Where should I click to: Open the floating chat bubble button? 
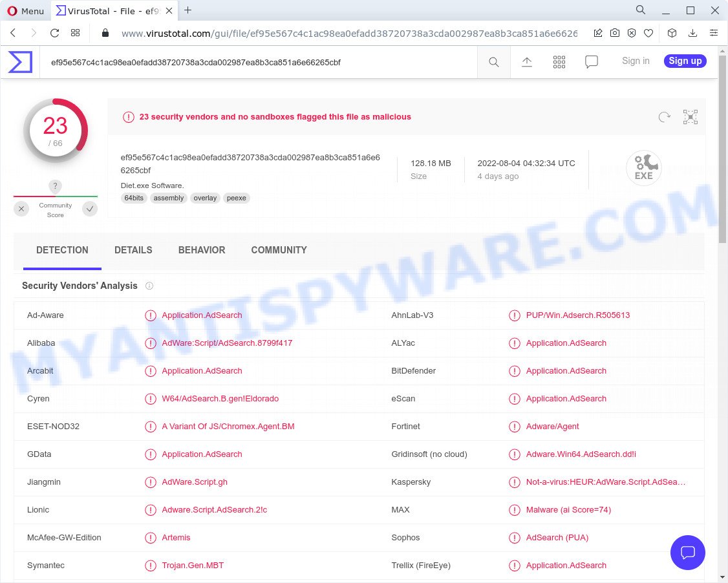point(688,553)
